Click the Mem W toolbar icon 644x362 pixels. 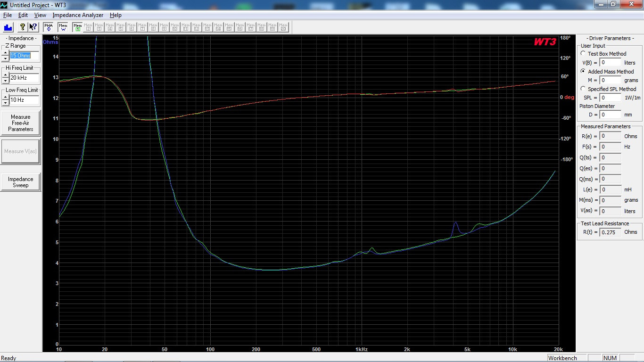[63, 27]
